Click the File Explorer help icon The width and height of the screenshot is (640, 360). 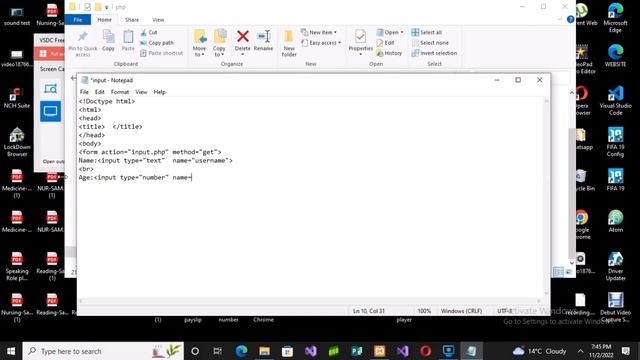[571, 19]
